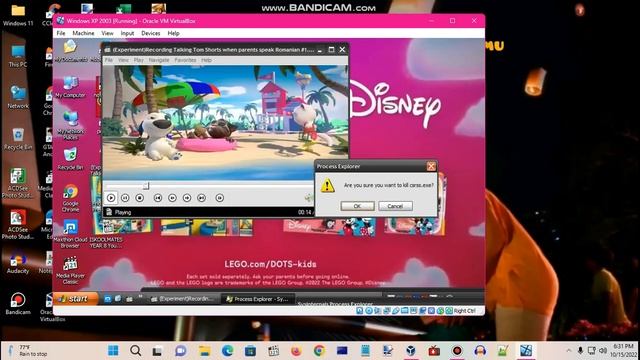Open This PC icon on host desktop
The height and width of the screenshot is (360, 640).
18,56
